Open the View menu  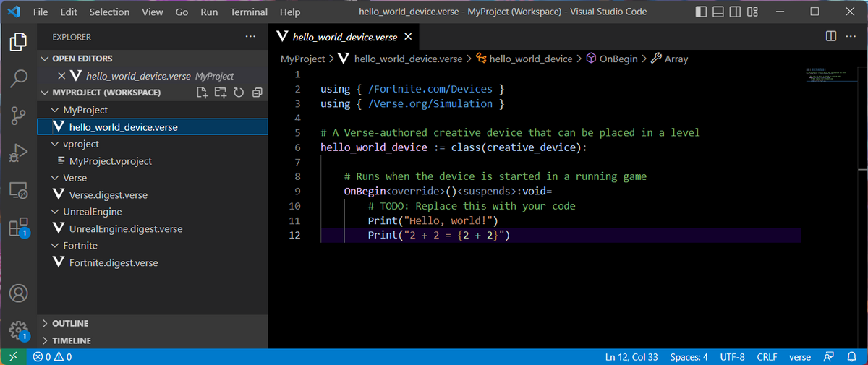pos(153,12)
